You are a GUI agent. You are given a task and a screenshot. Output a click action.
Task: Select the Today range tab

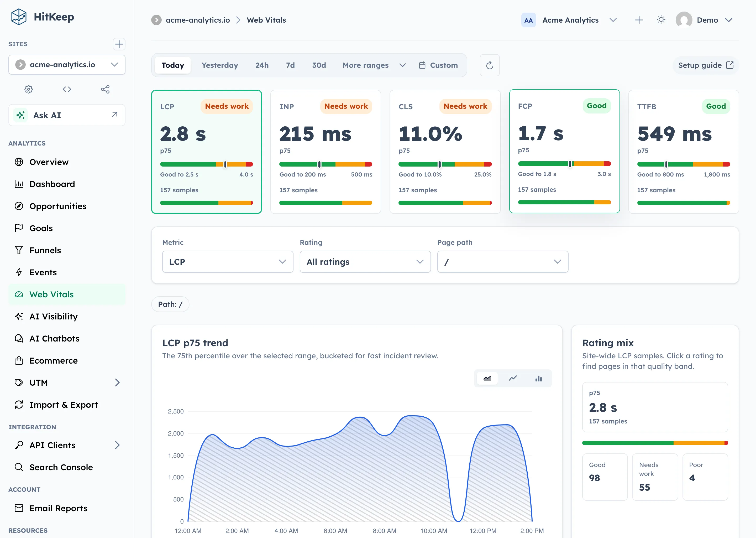[173, 65]
